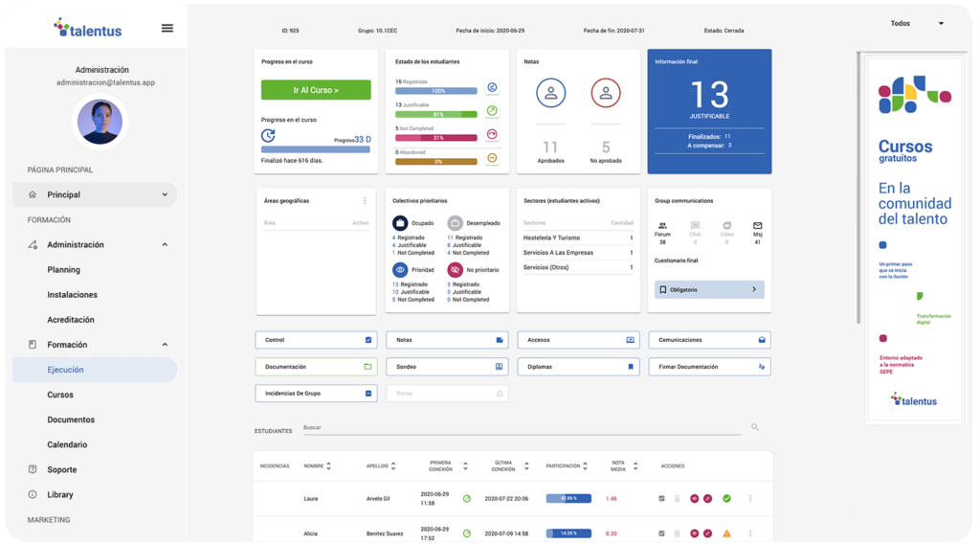The height and width of the screenshot is (544, 980).
Task: Click first red circle action in Laura's row
Action: tap(695, 499)
